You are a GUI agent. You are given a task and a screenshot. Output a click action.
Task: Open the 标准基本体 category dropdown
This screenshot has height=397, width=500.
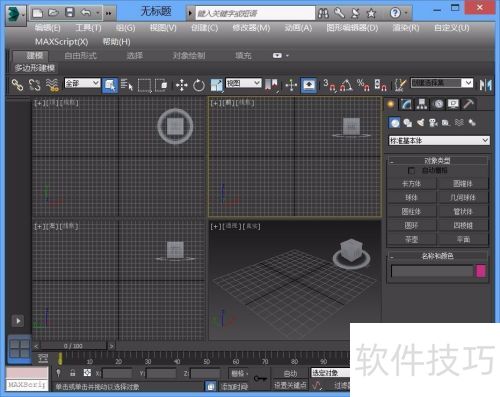point(439,141)
